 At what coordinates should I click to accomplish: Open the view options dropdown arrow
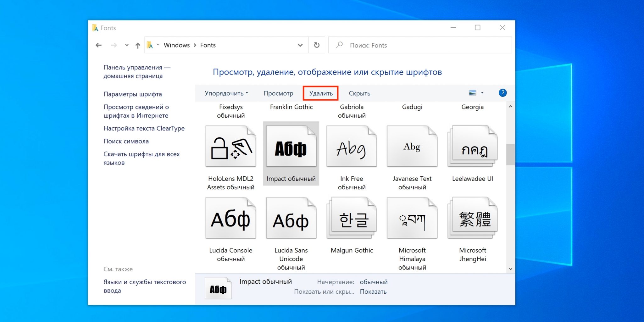coord(482,93)
